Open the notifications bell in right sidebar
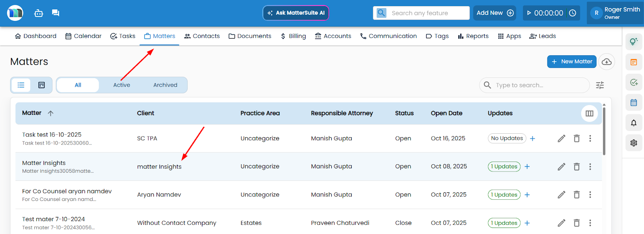The image size is (644, 234). [634, 123]
